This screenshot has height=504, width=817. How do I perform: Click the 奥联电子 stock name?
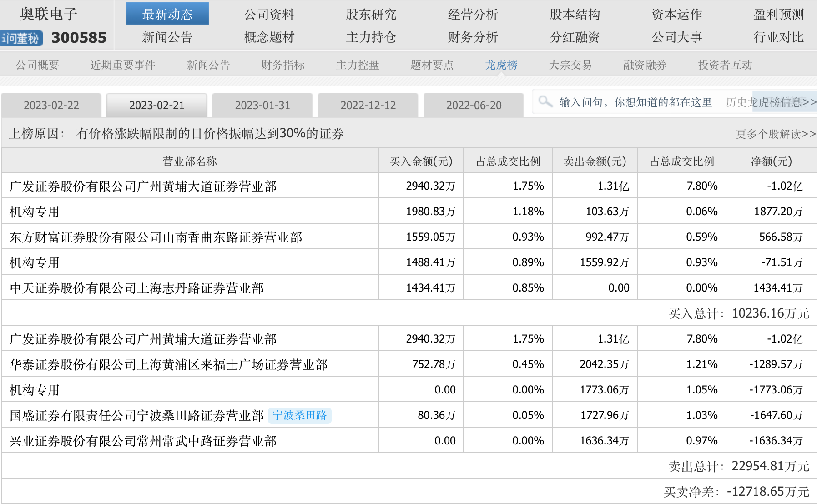tap(49, 14)
